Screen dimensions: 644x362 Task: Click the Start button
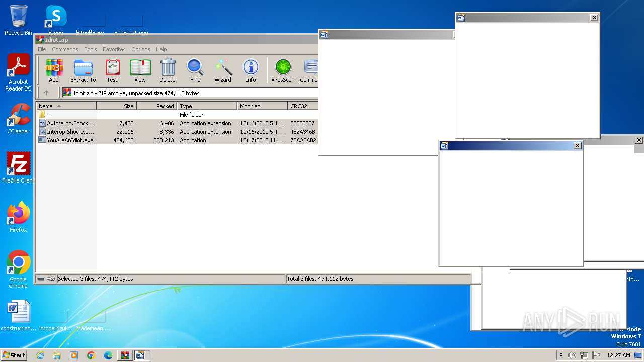click(x=14, y=355)
